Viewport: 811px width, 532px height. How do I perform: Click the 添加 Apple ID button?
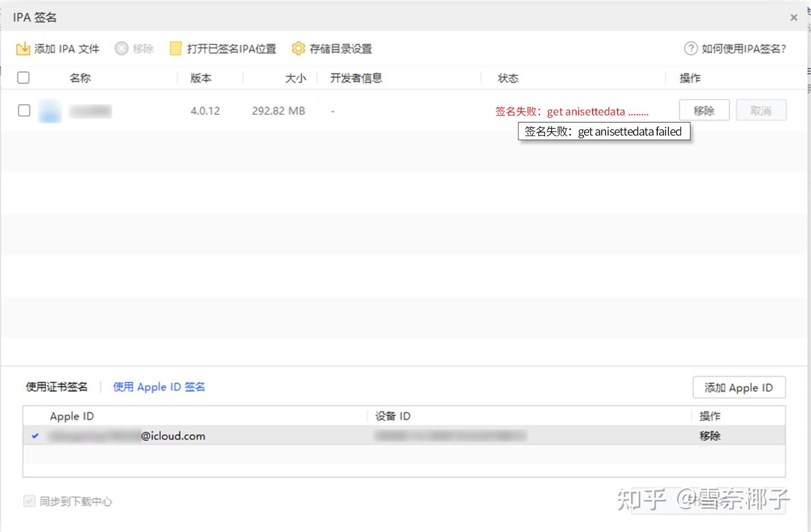[739, 387]
